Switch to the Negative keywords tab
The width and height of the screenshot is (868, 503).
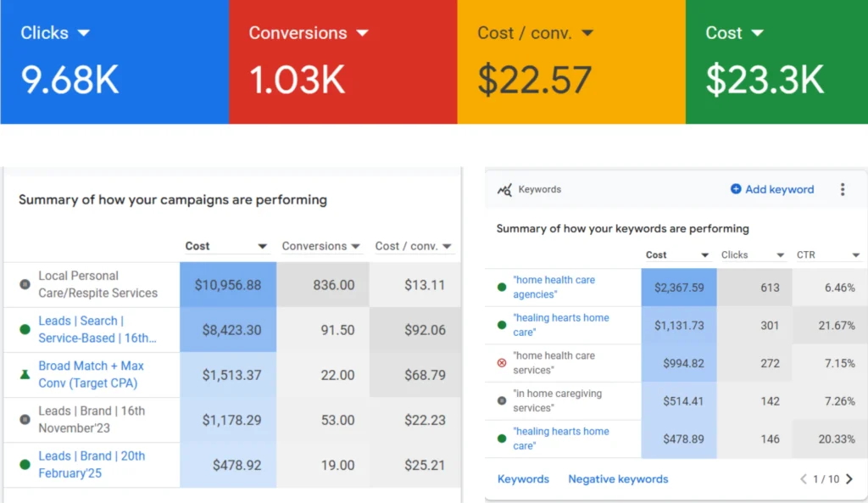click(618, 479)
